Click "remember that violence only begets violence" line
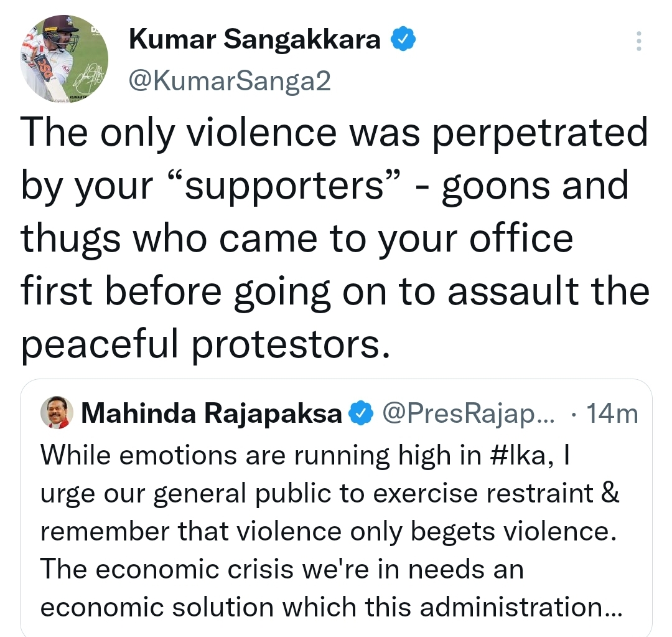 pyautogui.click(x=329, y=531)
